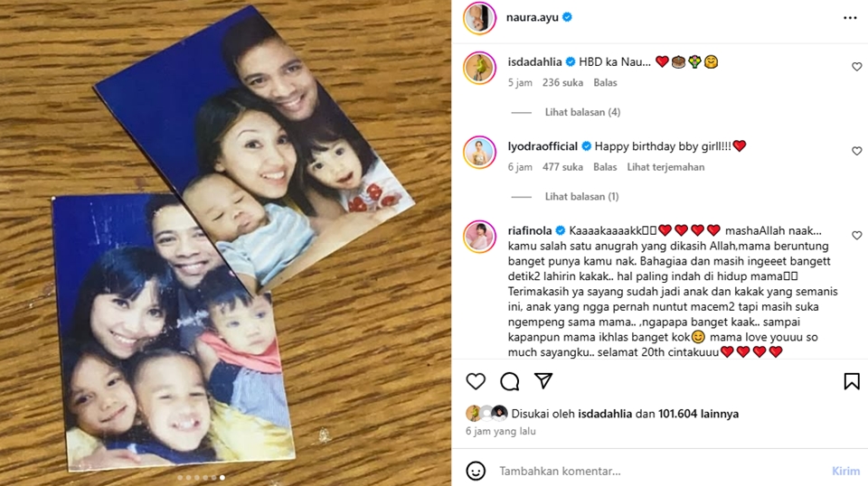Screen dimensions: 868x486
Task: Open the three-dot more options menu
Action: coord(850,18)
